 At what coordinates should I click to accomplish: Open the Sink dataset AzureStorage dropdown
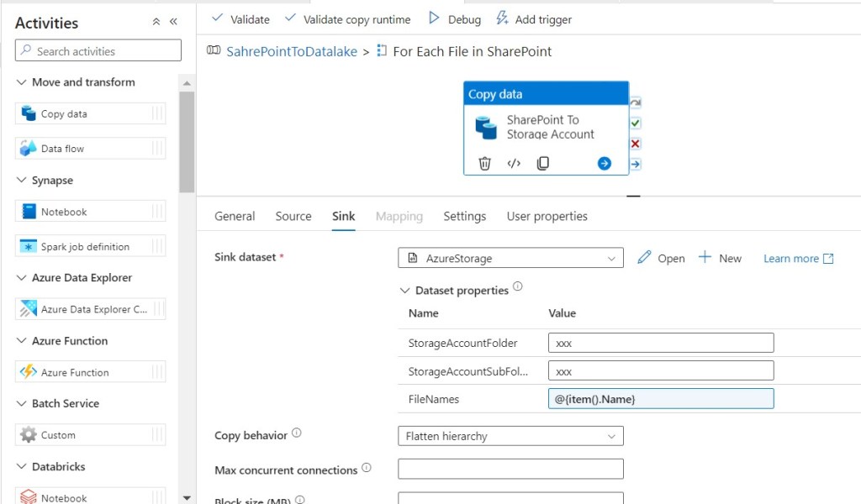coord(510,259)
